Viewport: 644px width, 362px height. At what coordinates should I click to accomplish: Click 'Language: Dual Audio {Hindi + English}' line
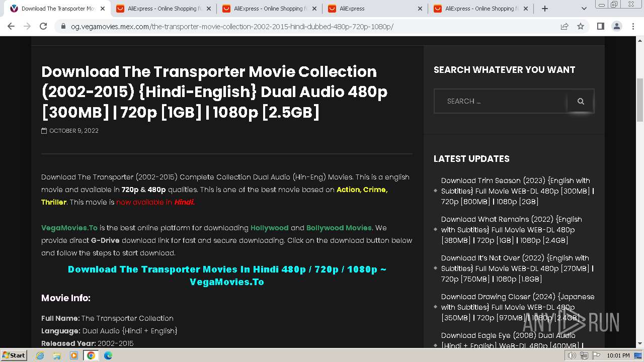tap(109, 331)
